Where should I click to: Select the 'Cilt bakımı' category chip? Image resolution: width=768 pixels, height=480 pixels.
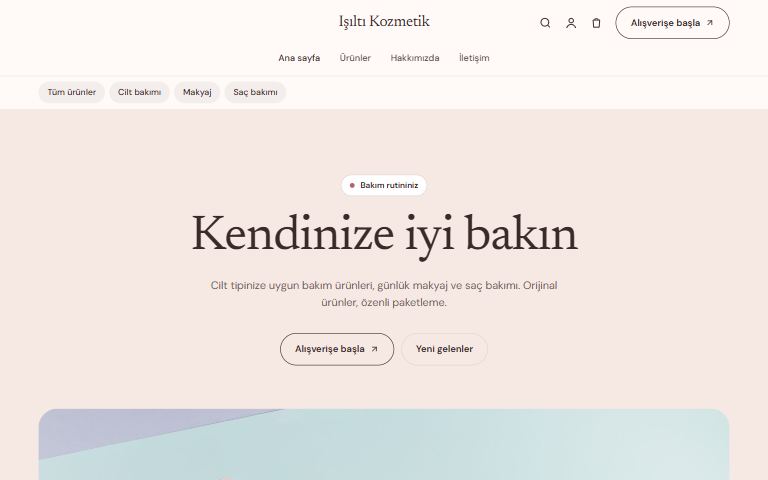(139, 92)
